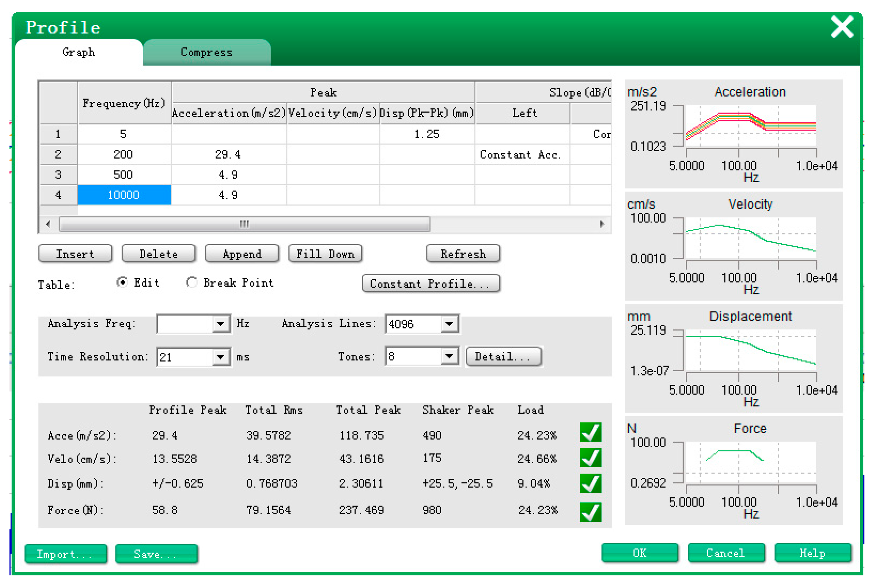
Task: Click the green check in the Velo row
Action: [590, 457]
